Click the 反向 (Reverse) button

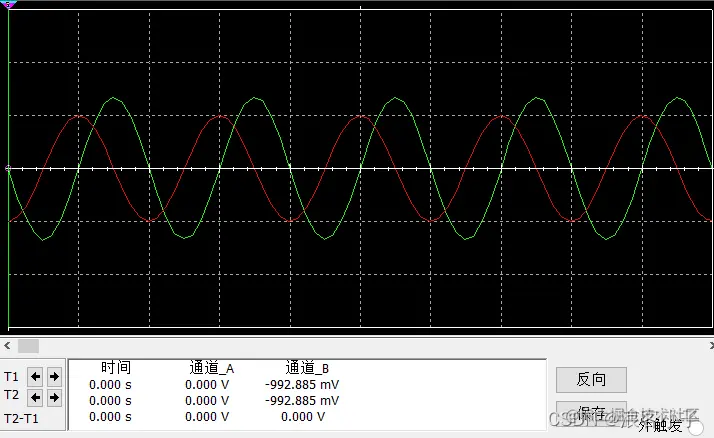click(591, 379)
